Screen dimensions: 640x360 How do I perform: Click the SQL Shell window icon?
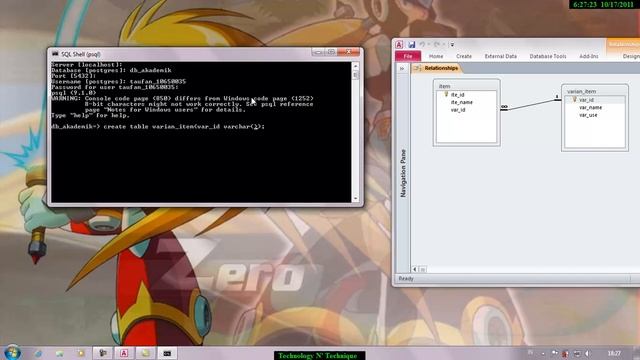[x=55, y=54]
